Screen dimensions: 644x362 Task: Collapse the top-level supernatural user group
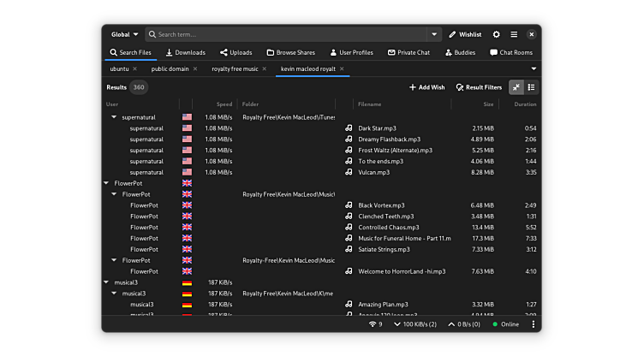[114, 117]
